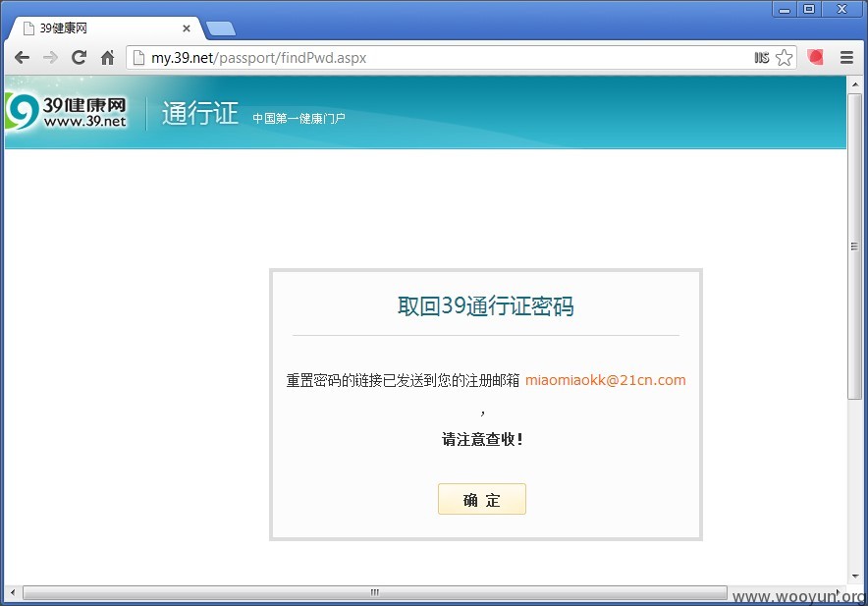868x606 pixels.
Task: Close the browser window
Action: click(x=842, y=10)
